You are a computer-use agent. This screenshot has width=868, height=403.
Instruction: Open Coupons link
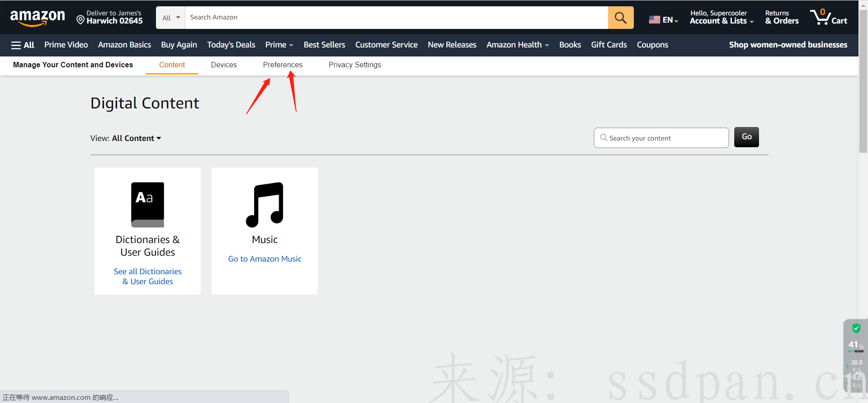click(x=652, y=45)
